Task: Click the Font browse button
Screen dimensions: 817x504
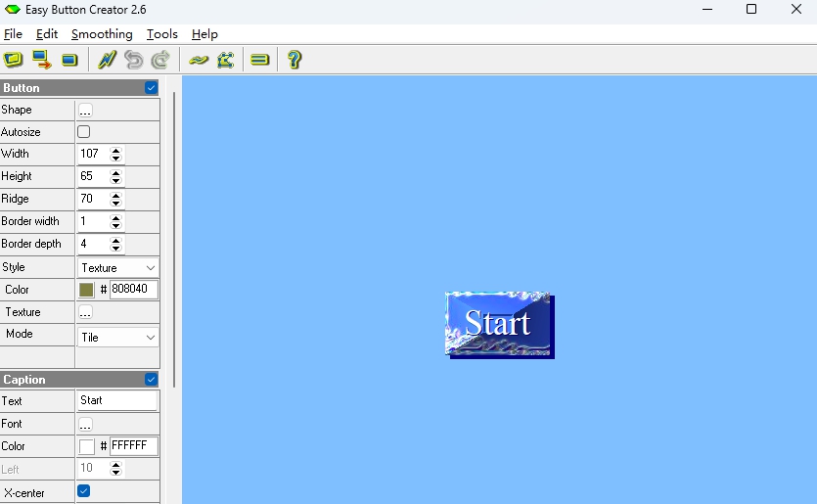Action: tap(85, 425)
